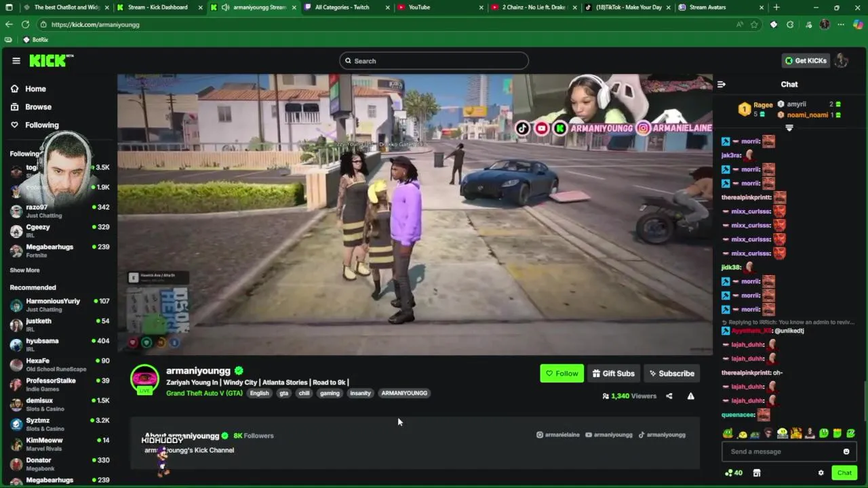The height and width of the screenshot is (488, 868).
Task: Open ProfessorStalke recommended channel
Action: (x=60, y=384)
